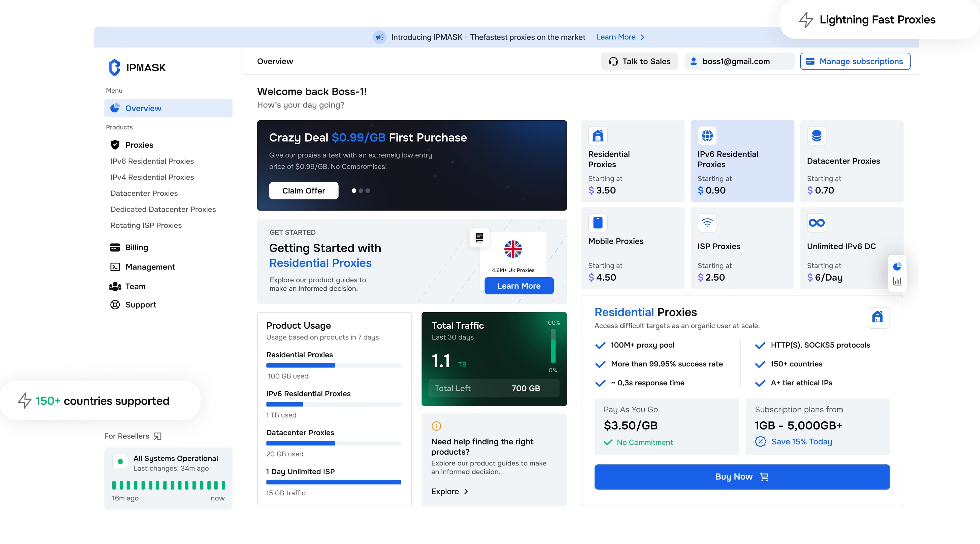Click the user avatar icon beside boss1@gmail.com
The width and height of the screenshot is (980, 544).
point(694,61)
